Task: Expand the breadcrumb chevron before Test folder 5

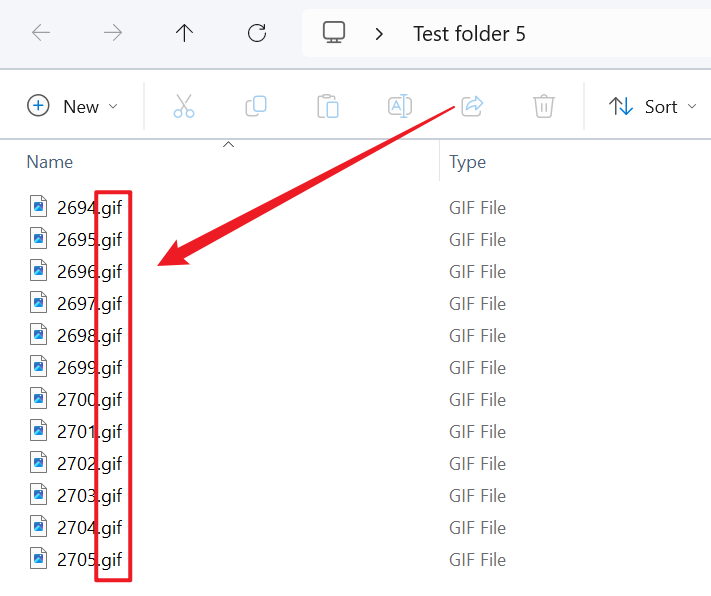Action: click(x=379, y=34)
